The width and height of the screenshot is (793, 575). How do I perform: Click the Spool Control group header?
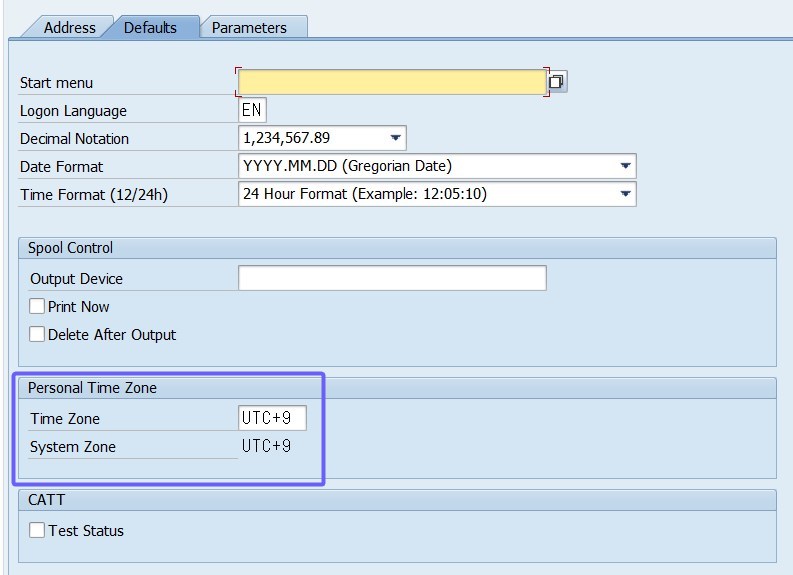(x=397, y=248)
